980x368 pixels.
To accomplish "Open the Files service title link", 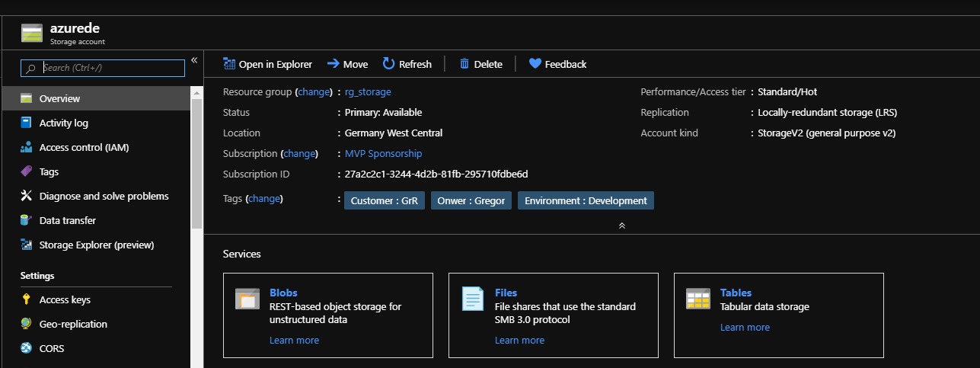I will tap(506, 293).
